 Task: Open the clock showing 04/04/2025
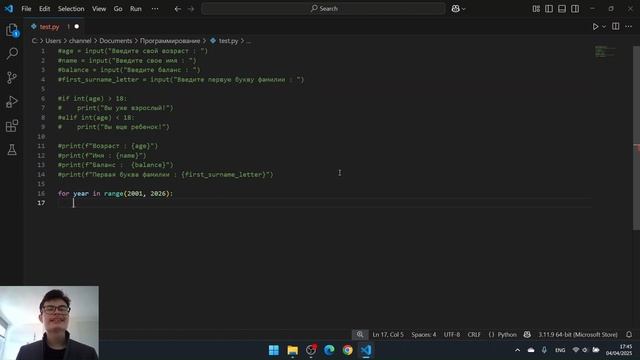pos(619,350)
